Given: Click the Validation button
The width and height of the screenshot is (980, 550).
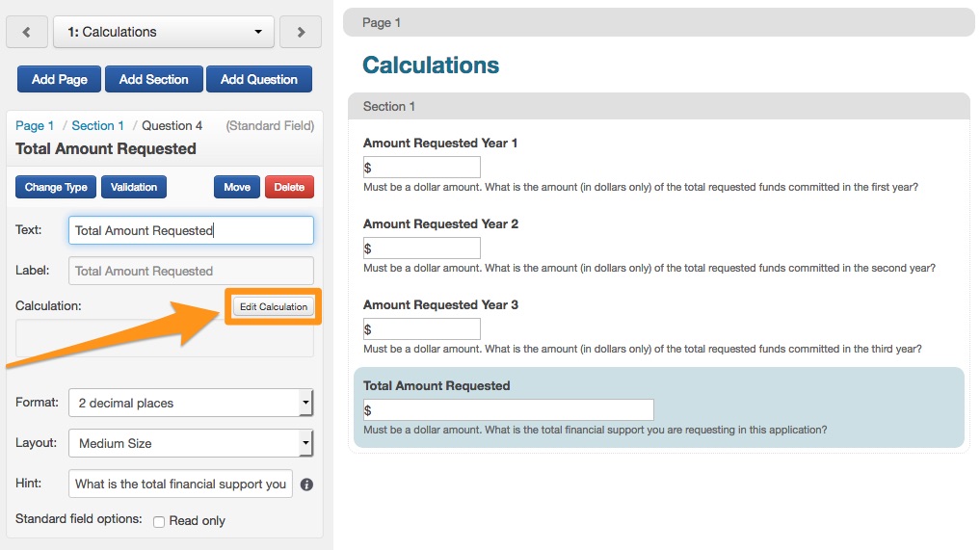Looking at the screenshot, I should click(134, 187).
